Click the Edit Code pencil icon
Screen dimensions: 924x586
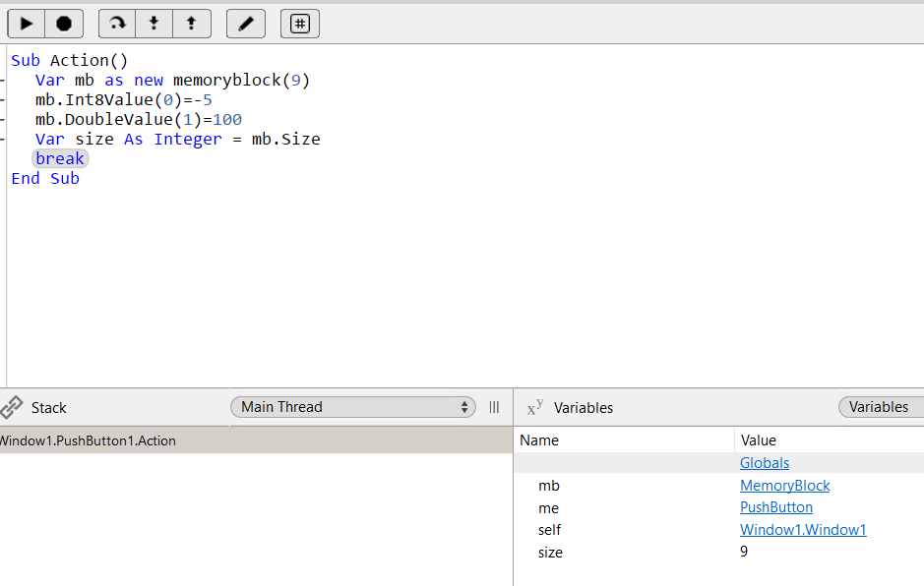245,24
